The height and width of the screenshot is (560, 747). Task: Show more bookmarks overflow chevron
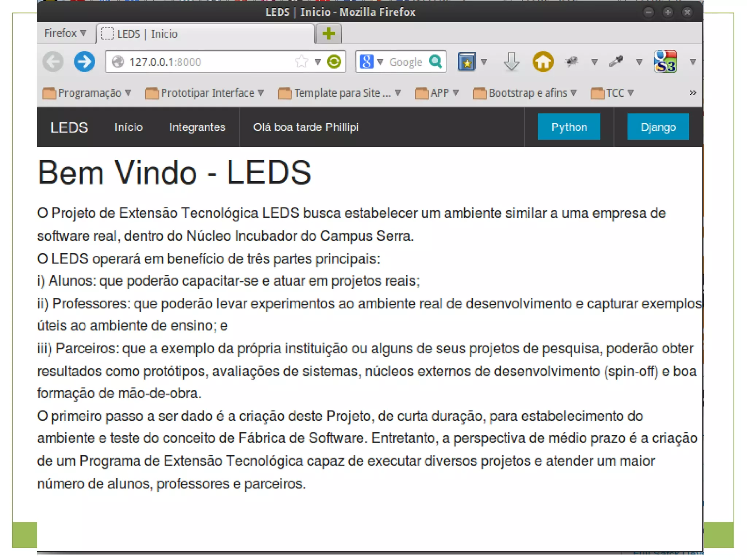point(693,93)
